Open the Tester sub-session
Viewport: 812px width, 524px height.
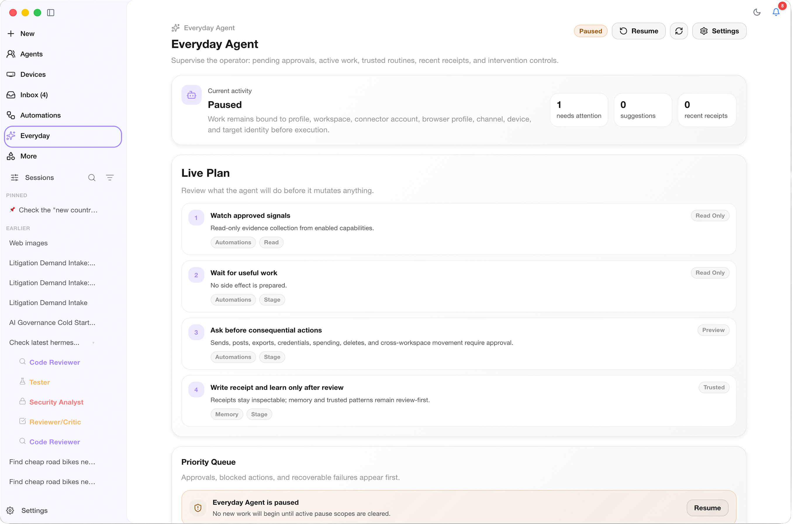pos(39,382)
